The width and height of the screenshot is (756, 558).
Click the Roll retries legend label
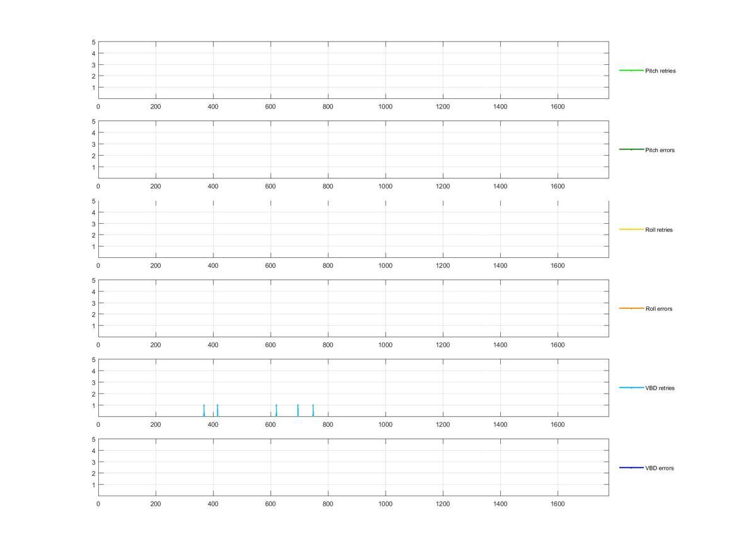coord(659,230)
